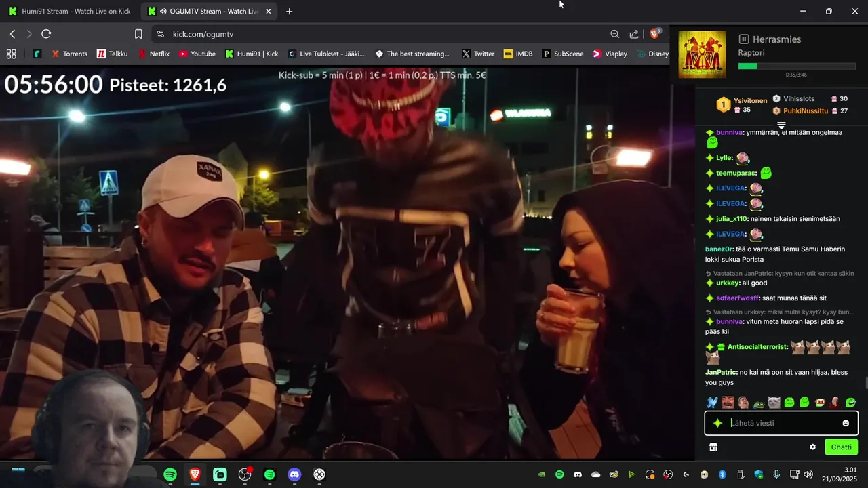Open browser apps grid icon
This screenshot has height=488, width=868.
tap(11, 54)
